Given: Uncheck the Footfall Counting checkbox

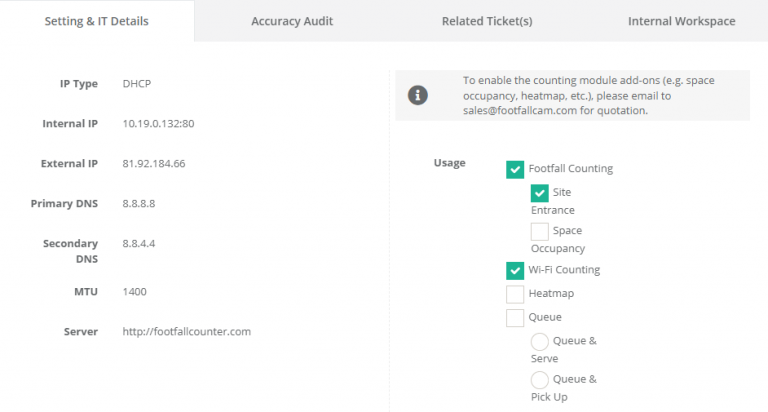Looking at the screenshot, I should pos(515,169).
